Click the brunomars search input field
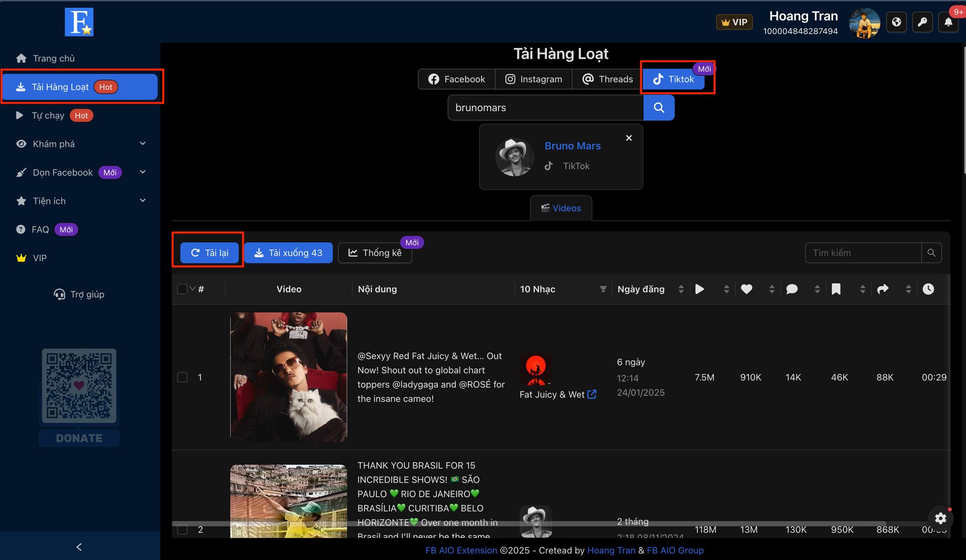Screen dimensions: 966x560 (546, 107)
